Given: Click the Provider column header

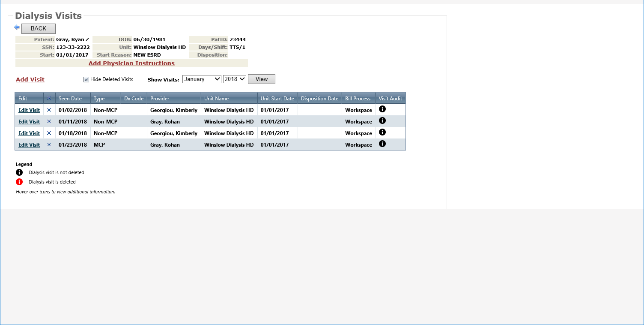Looking at the screenshot, I should [x=160, y=99].
